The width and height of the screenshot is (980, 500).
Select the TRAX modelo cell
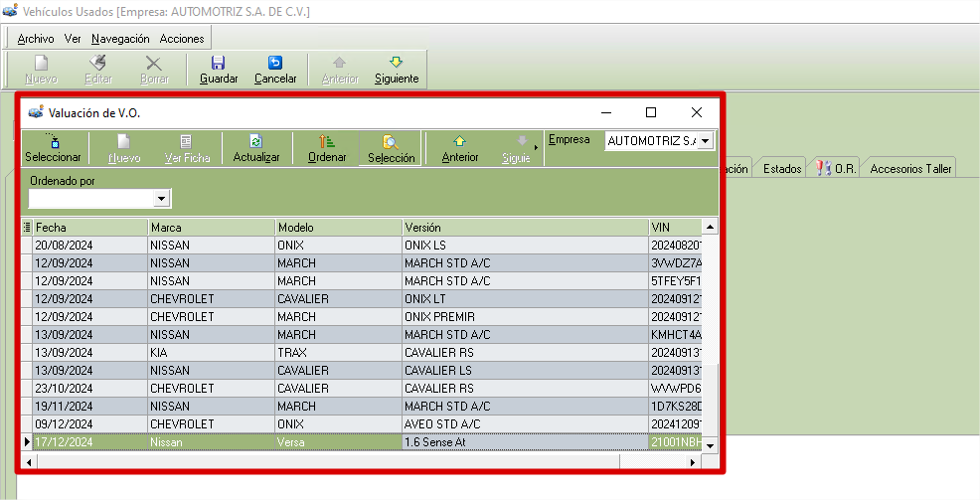coord(338,353)
